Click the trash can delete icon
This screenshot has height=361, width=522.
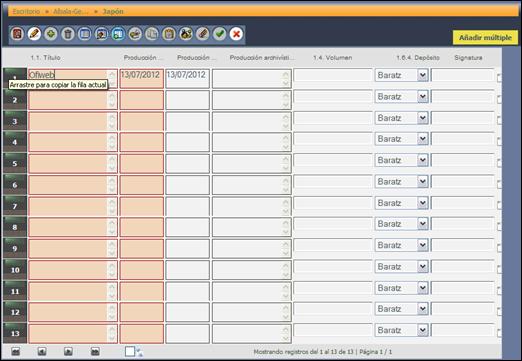[x=68, y=34]
